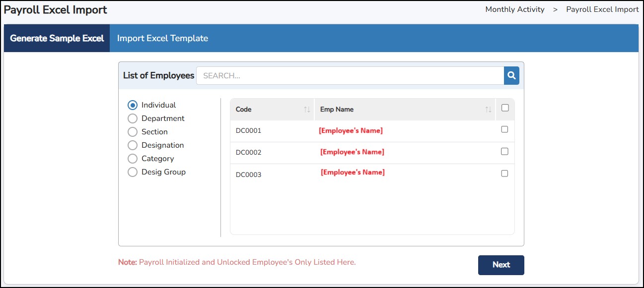644x288 pixels.
Task: Open the Import Excel Template tab
Action: pyautogui.click(x=162, y=38)
